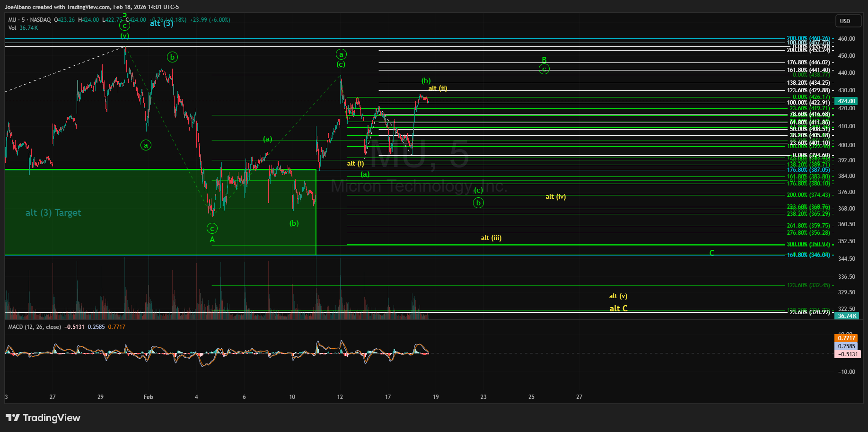Screen dimensions: 868x432
Task: Click the 161.80% (441.40) Fibonacci label
Action: (x=808, y=70)
